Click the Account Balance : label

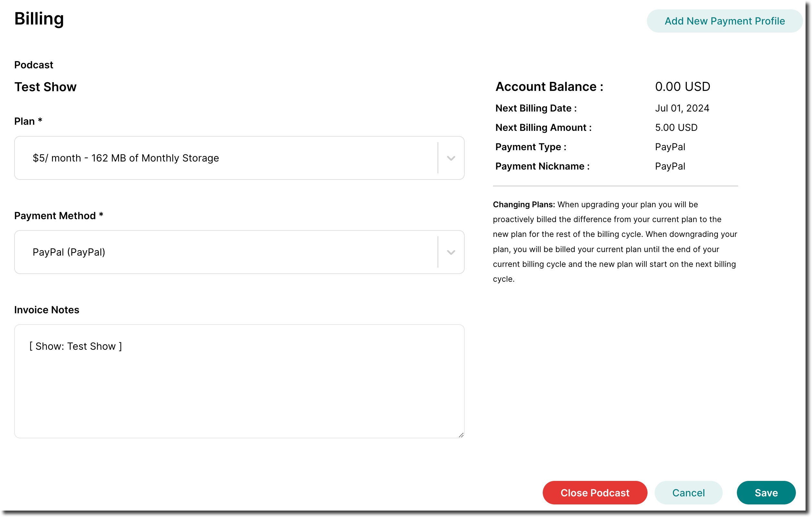tap(549, 87)
